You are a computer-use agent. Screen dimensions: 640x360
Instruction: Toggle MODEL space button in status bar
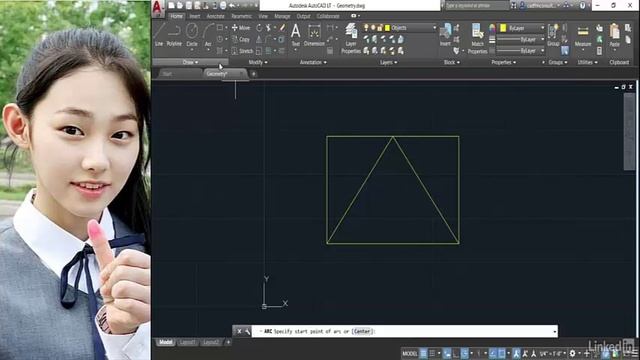click(x=410, y=353)
